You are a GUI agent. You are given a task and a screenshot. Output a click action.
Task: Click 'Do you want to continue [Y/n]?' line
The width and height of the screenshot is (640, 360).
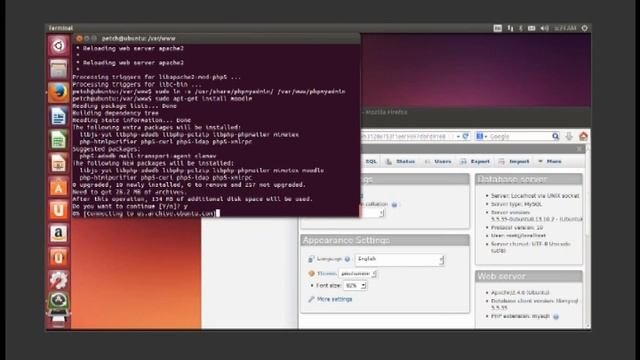tap(130, 206)
